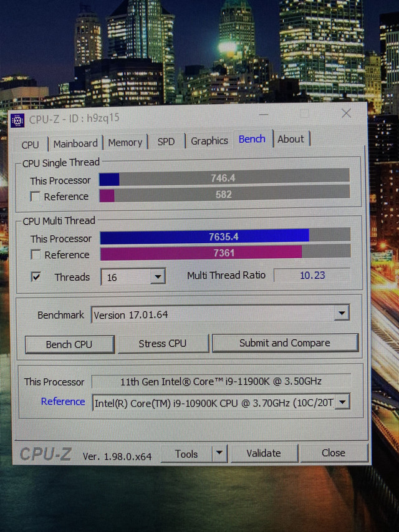Open the About tab
This screenshot has width=399, height=532.
pos(291,139)
